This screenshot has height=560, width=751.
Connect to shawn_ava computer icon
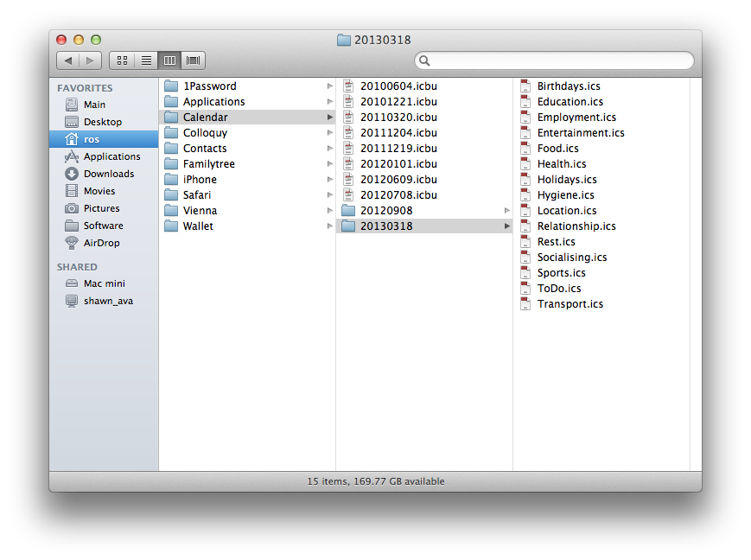(72, 301)
